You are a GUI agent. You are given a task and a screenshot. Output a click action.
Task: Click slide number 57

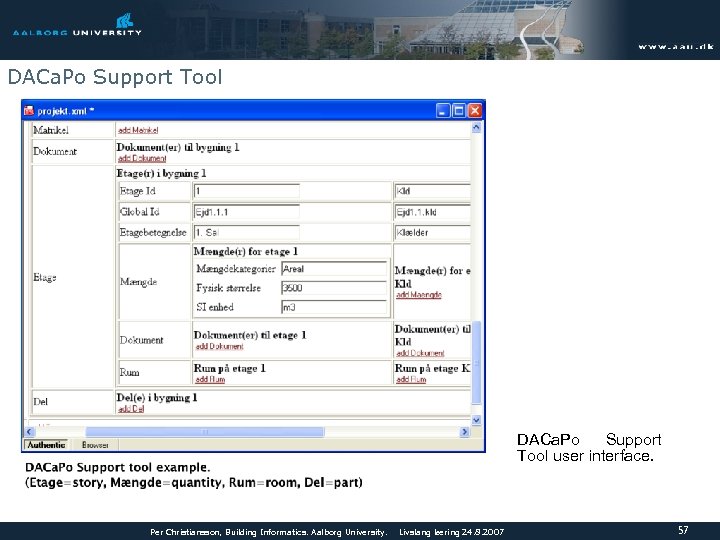click(683, 530)
